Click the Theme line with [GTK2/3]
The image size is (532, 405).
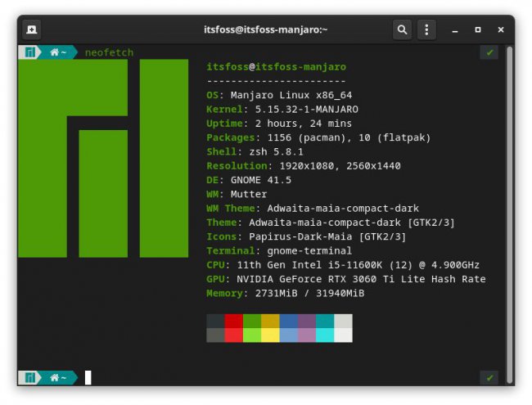(331, 223)
